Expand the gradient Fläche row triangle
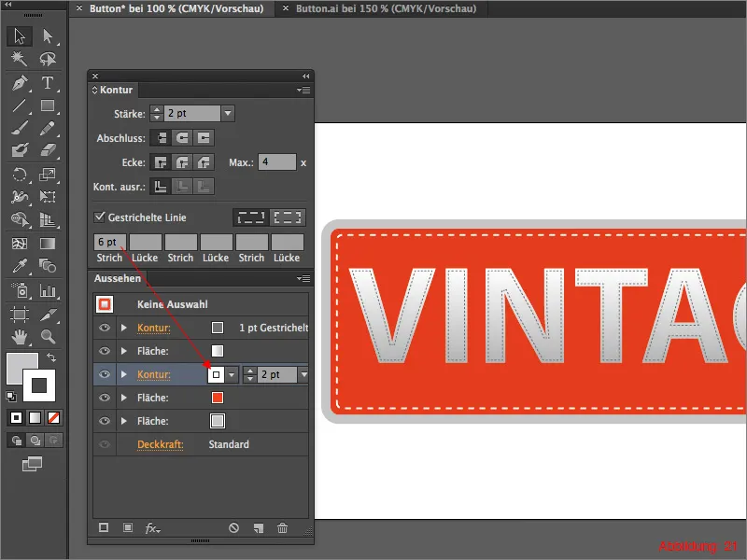 [123, 351]
